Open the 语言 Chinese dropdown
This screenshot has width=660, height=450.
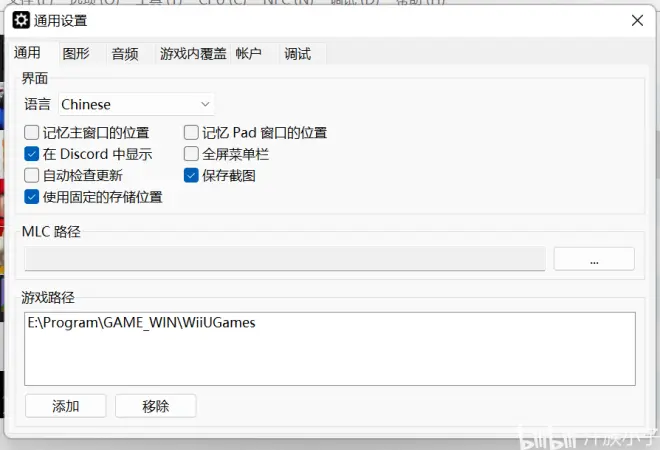136,104
